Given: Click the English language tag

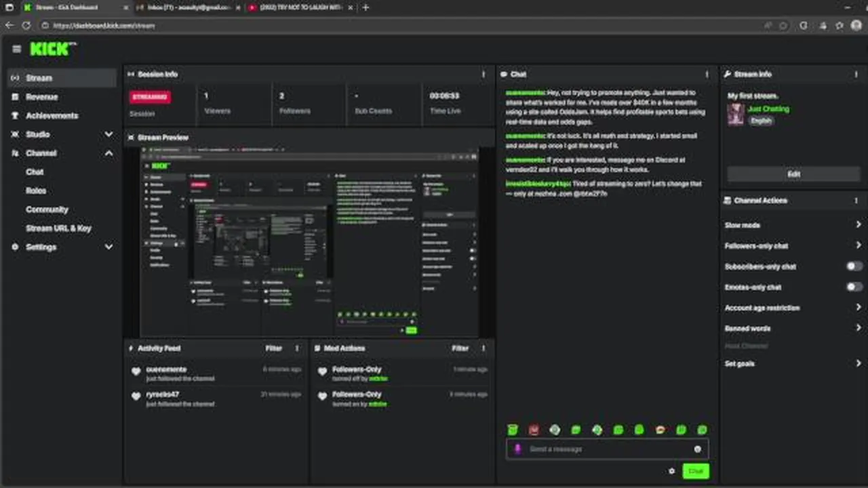Looking at the screenshot, I should [x=761, y=121].
